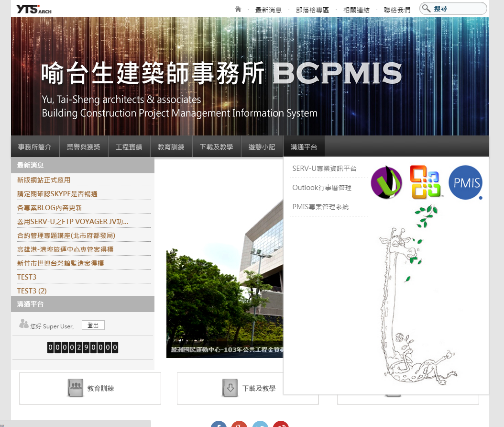Screen dimensions: 504x427
Task: Open the blue PMIS circle icon
Action: pos(465,182)
